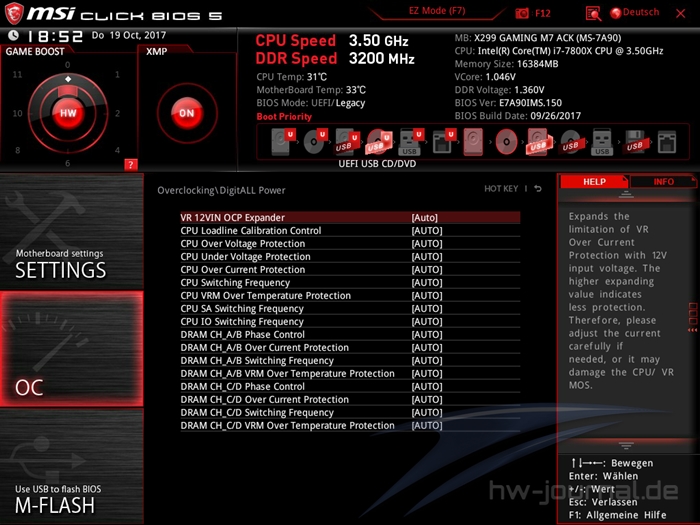700x525 pixels.
Task: Select DRAM CH_C/D VRM Over Temperature Protection row
Action: (x=350, y=425)
